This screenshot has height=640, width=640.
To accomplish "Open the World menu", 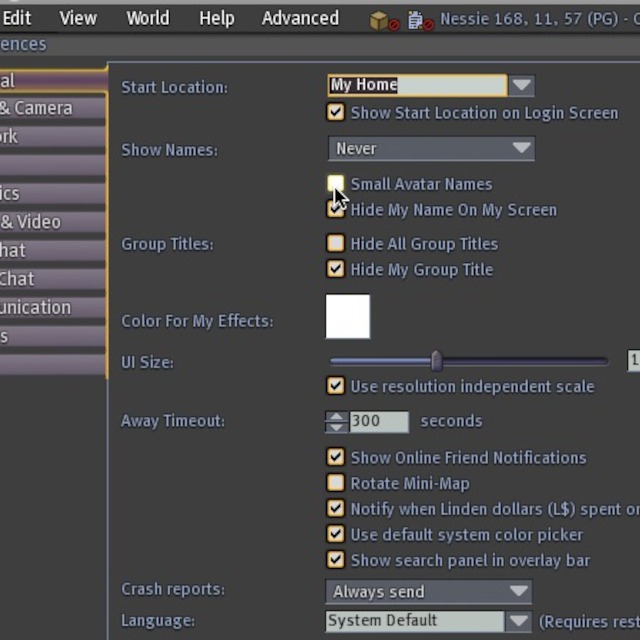I will (x=148, y=18).
